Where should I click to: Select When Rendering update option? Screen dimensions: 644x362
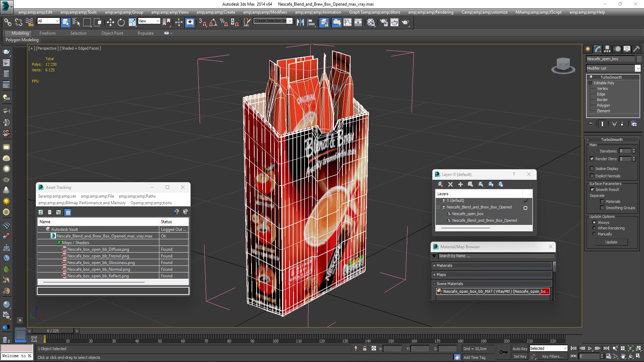pos(594,228)
